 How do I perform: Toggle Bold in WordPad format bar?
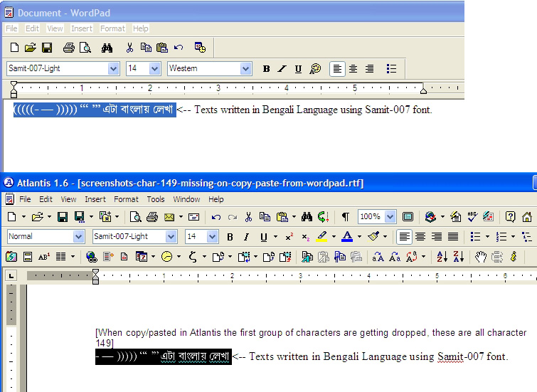(266, 69)
